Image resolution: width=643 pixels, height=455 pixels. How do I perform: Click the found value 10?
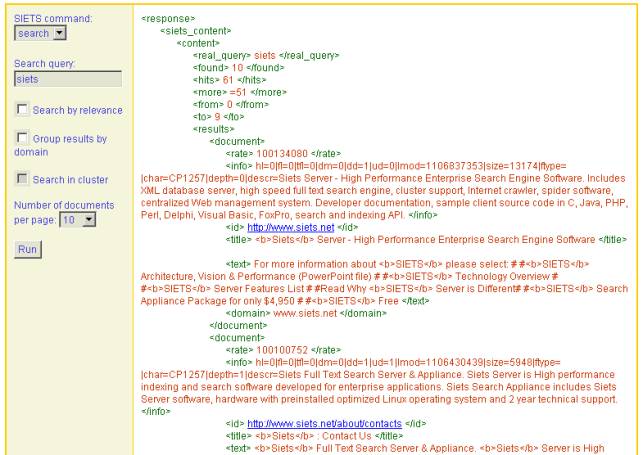[x=237, y=68]
